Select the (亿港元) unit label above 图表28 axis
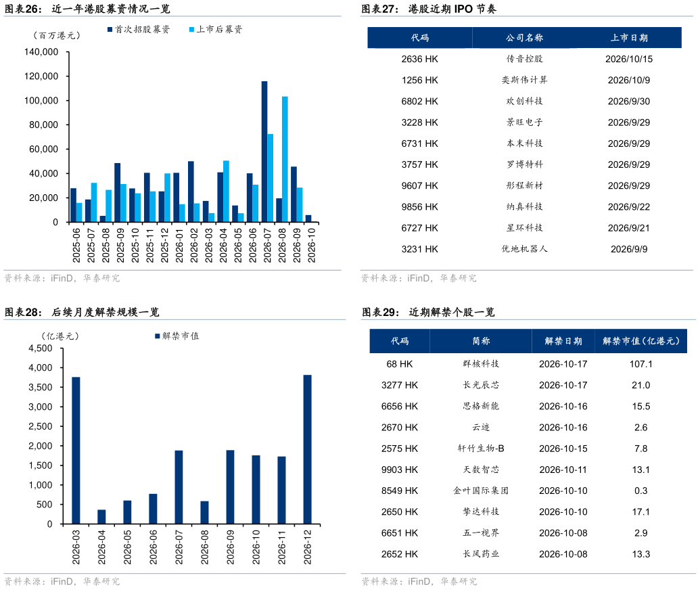Image resolution: width=700 pixels, height=590 pixels. click(60, 336)
